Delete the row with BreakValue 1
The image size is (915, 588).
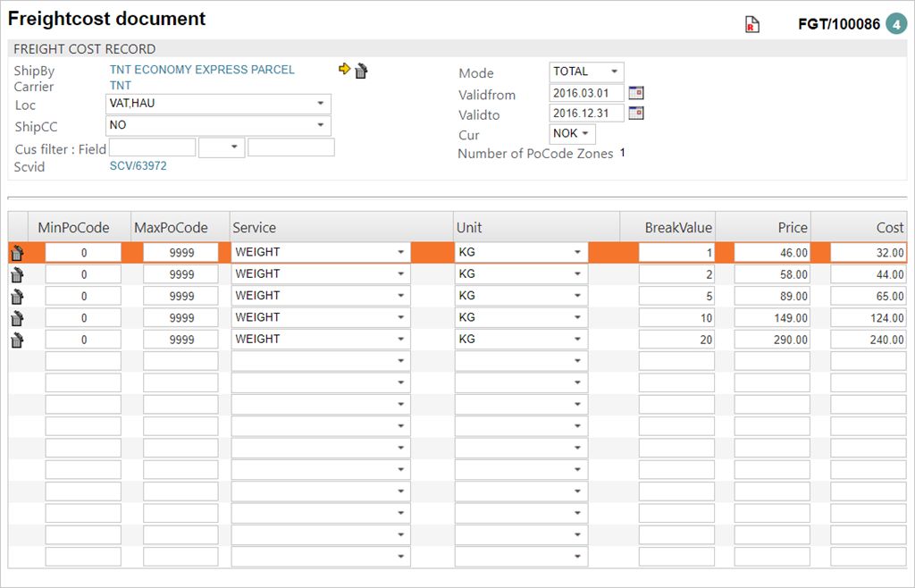(x=17, y=254)
